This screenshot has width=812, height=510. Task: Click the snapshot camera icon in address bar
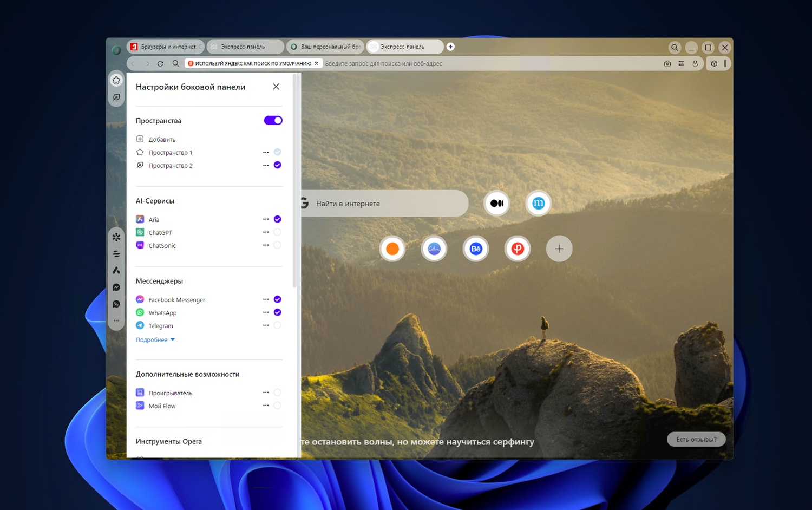[x=667, y=63]
